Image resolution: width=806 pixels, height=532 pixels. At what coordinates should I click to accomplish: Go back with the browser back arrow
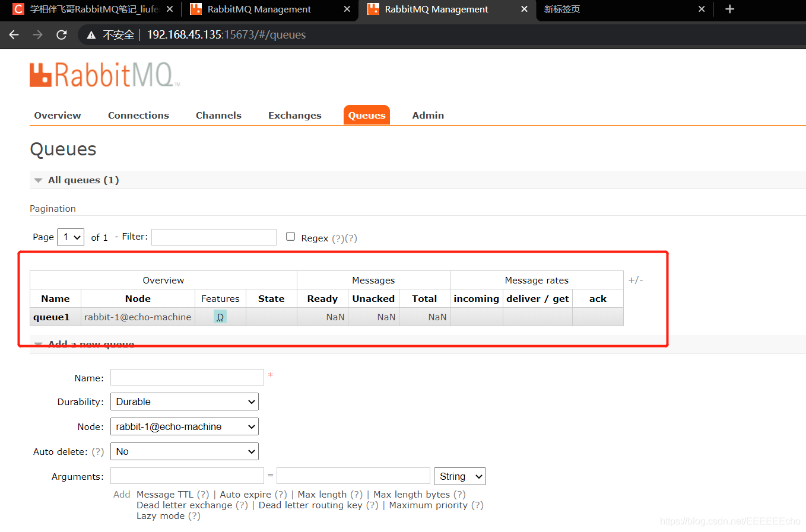pyautogui.click(x=14, y=35)
